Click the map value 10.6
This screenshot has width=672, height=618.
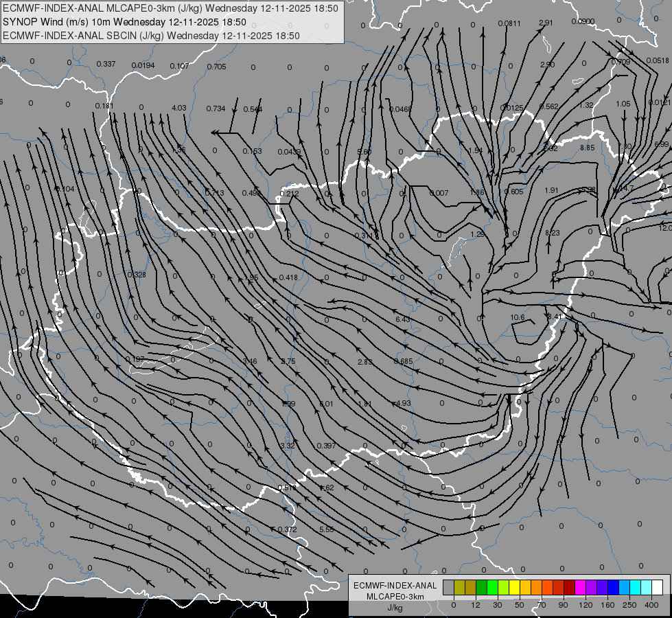click(x=518, y=317)
